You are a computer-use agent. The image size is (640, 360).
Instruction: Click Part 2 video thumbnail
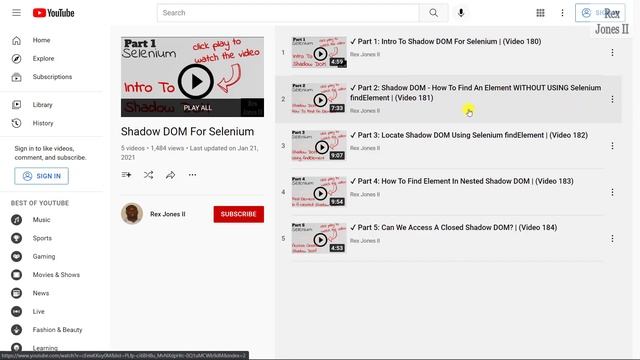(319, 99)
